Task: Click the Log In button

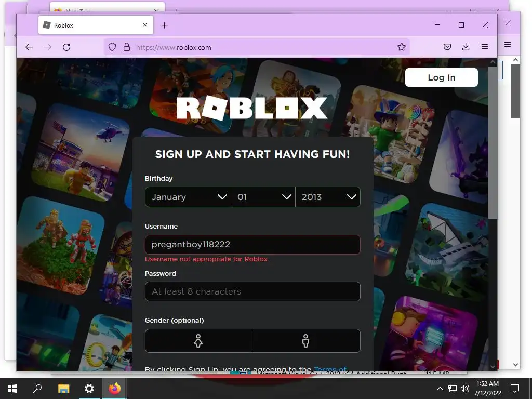Action: [x=442, y=77]
